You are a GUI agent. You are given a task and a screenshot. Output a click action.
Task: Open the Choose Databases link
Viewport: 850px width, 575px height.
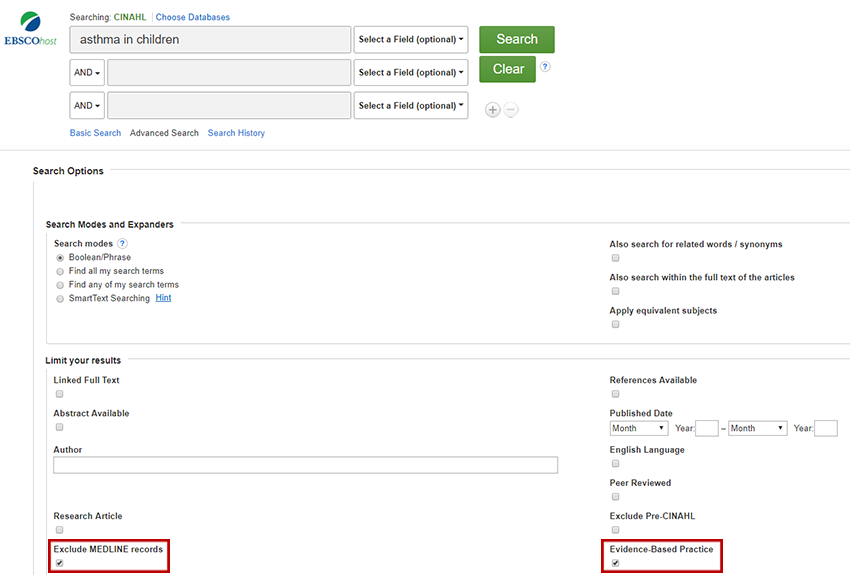tap(192, 18)
